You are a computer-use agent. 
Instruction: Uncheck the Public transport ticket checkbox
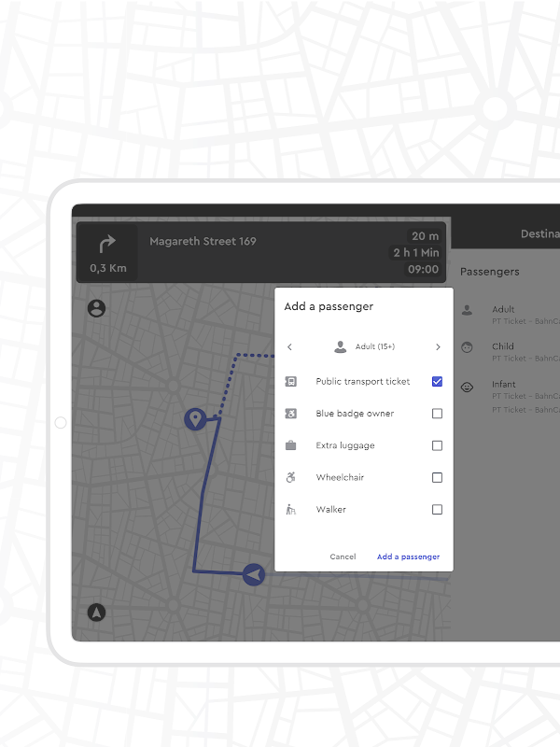click(x=437, y=382)
